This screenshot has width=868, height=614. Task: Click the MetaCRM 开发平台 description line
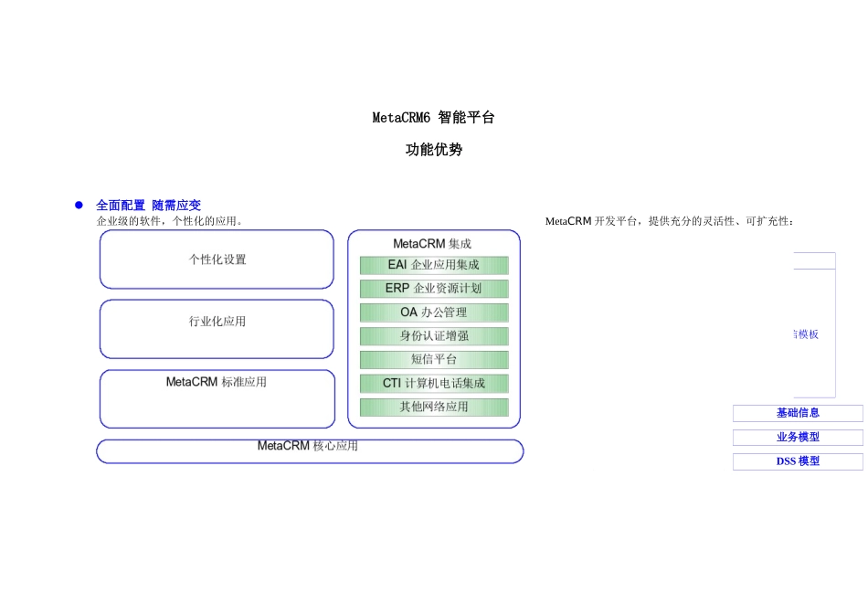[x=669, y=221]
